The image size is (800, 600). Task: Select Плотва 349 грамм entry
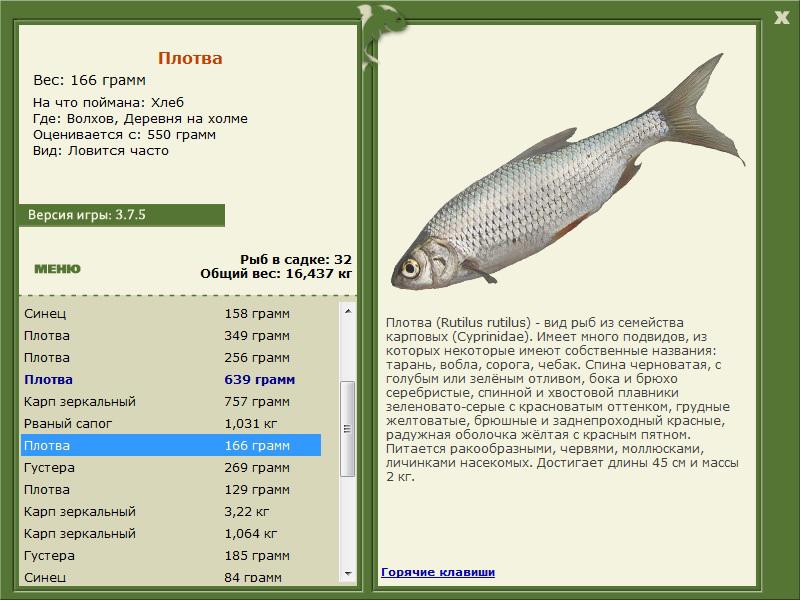(x=170, y=335)
